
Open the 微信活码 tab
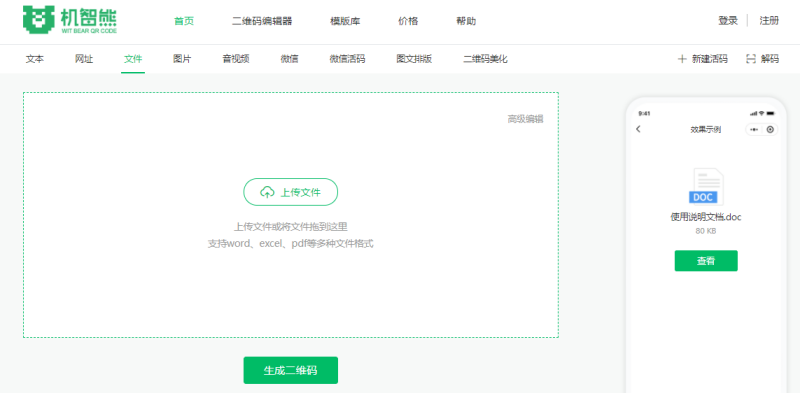click(347, 59)
